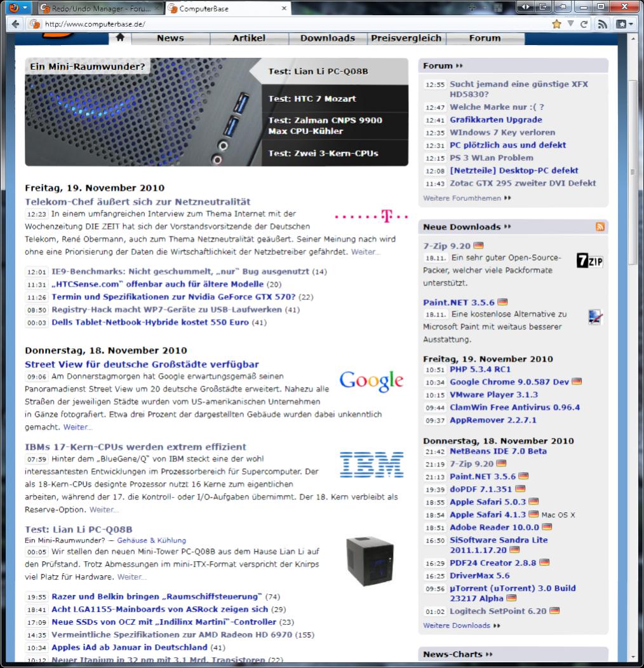Select the ComputerBase browser tab
This screenshot has height=668, width=644.
pos(228,8)
